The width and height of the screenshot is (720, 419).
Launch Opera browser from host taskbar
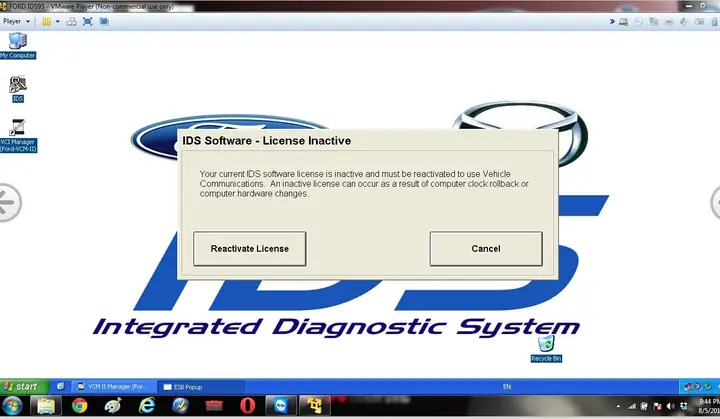248,406
